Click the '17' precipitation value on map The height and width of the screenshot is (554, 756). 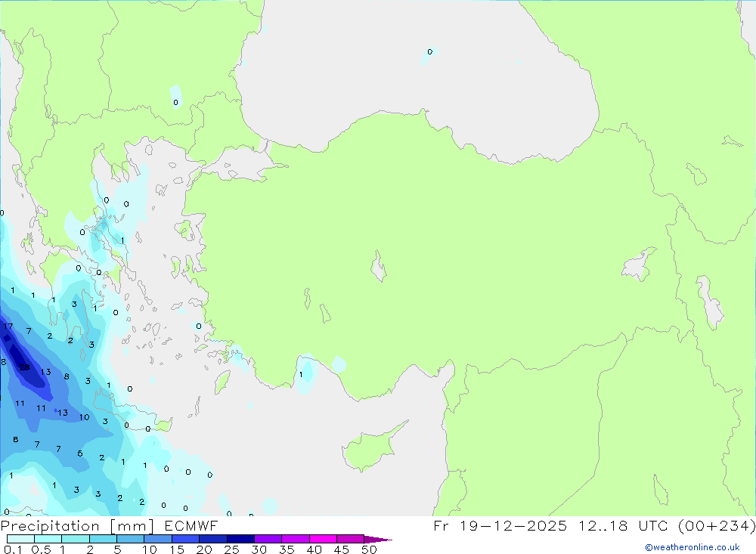[8, 327]
